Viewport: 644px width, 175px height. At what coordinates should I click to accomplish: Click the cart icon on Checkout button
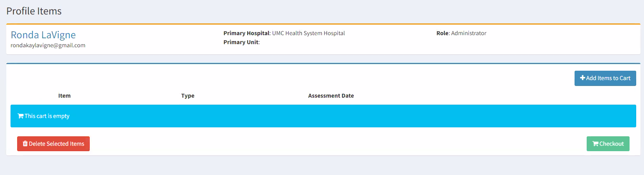[x=595, y=144]
